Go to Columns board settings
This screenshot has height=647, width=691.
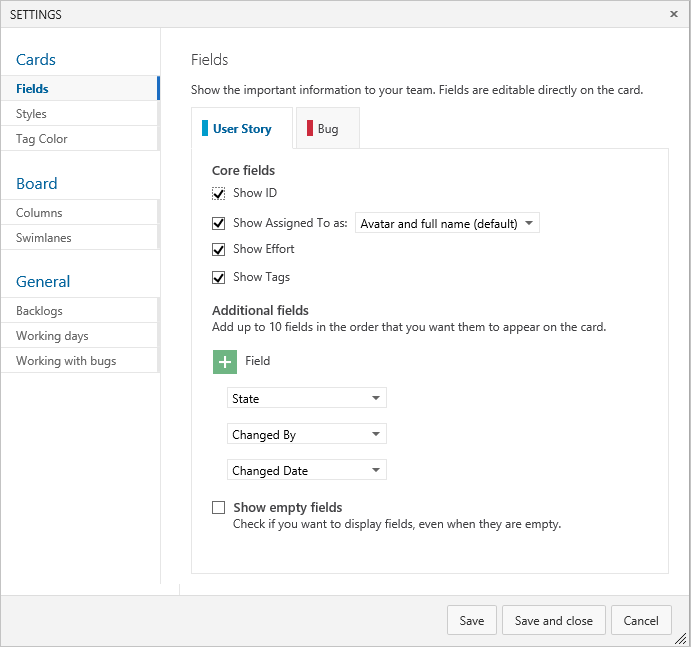(80, 212)
